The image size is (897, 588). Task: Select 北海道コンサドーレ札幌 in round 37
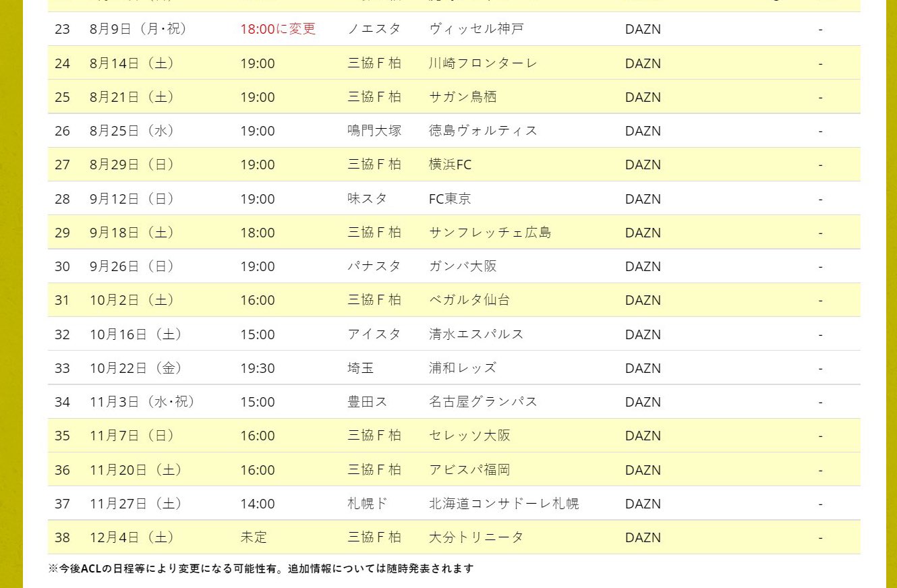[502, 503]
